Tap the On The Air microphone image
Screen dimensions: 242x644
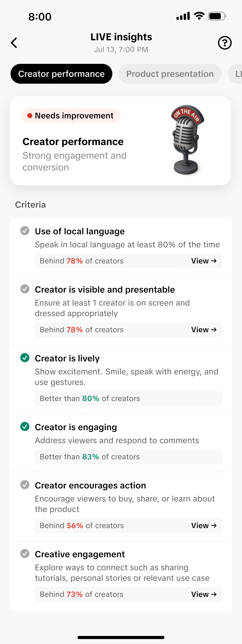coord(187,140)
